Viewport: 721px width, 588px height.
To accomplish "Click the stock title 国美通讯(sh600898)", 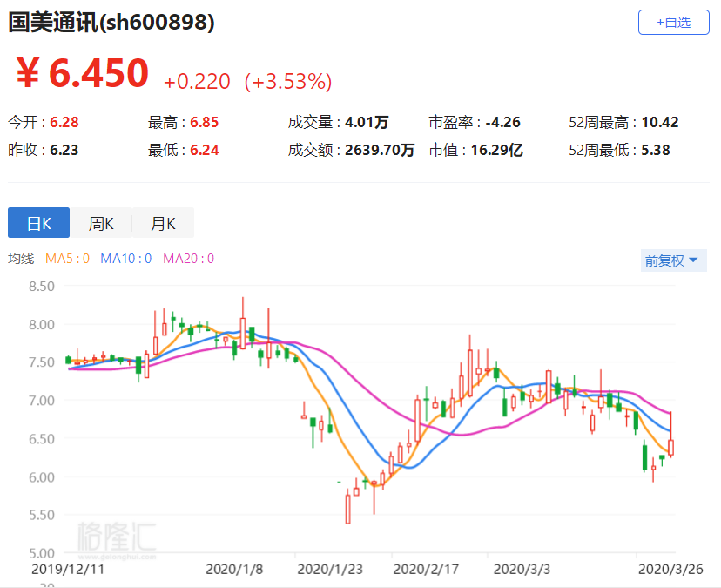I will pyautogui.click(x=111, y=22).
